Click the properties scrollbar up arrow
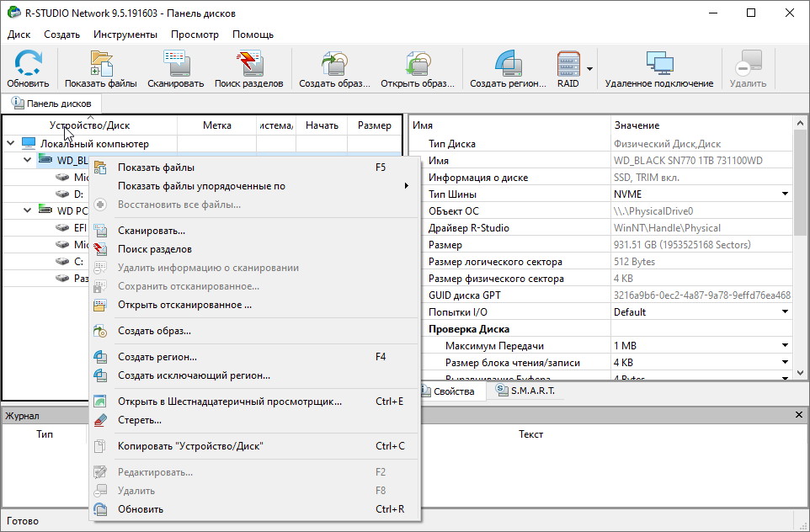810x532 pixels. coord(800,123)
